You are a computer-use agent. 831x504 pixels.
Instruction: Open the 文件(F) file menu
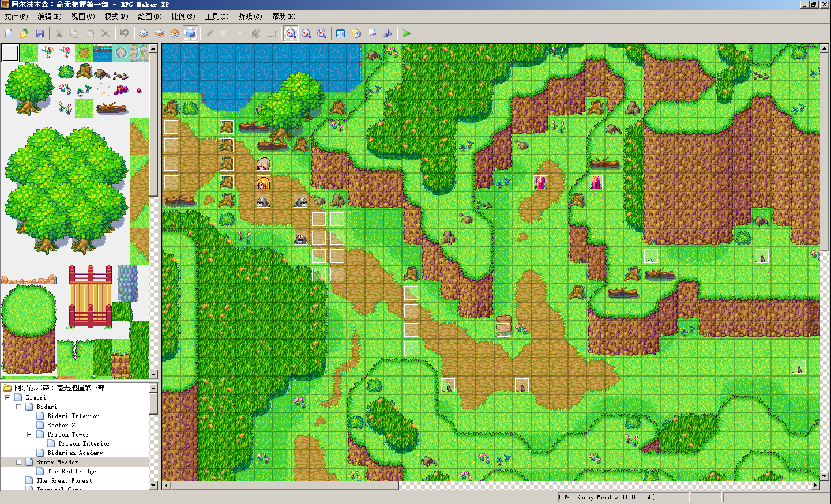point(16,17)
